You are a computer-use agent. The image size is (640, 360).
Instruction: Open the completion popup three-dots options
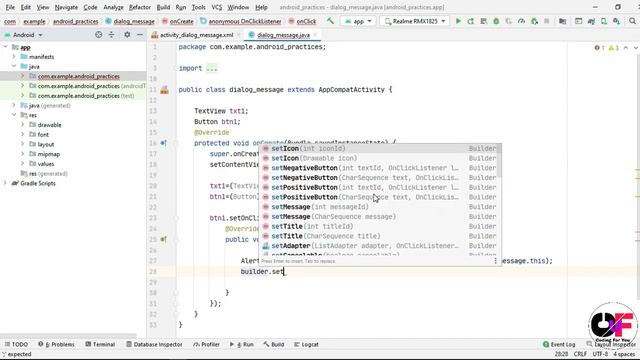[496, 261]
